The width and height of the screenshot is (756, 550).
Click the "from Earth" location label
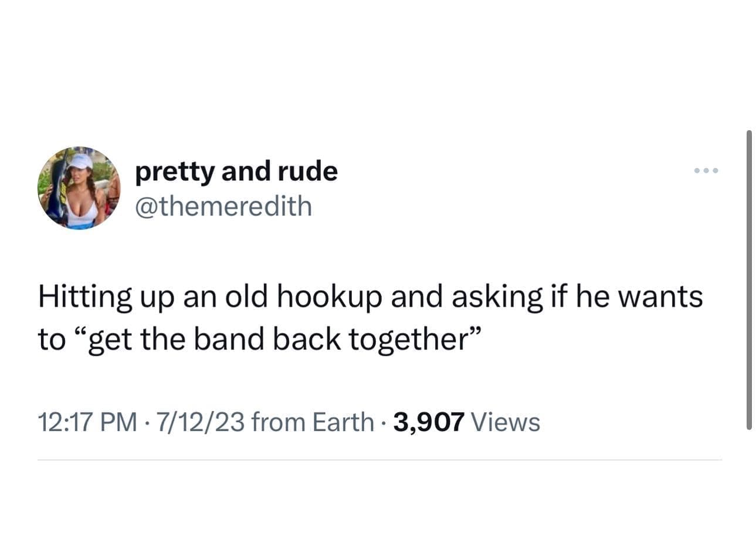click(x=312, y=422)
